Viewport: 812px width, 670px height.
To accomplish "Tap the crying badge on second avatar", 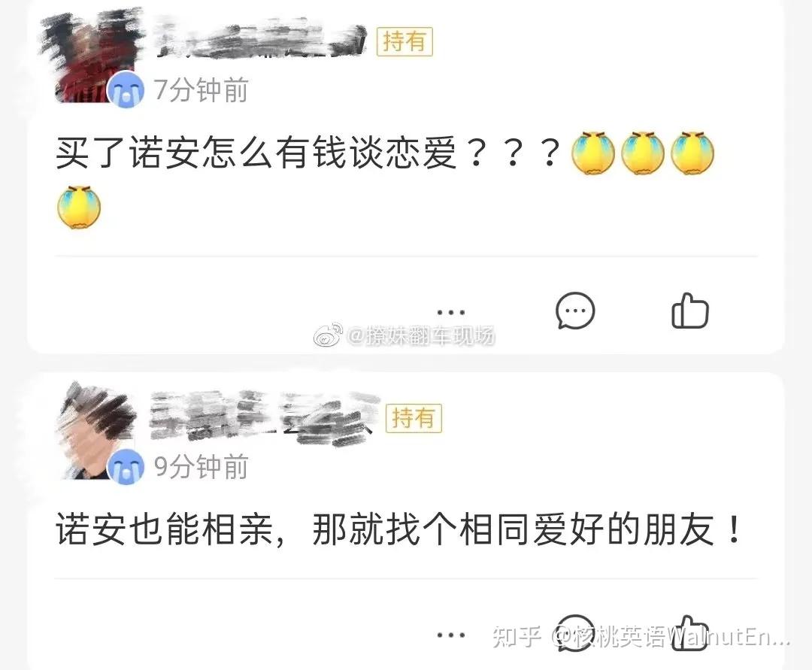I will [x=126, y=466].
